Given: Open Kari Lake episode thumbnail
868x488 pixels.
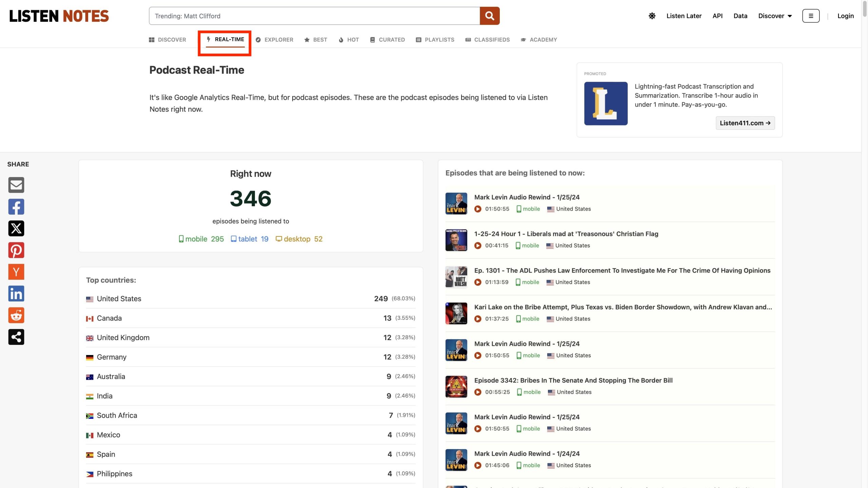Looking at the screenshot, I should (456, 313).
